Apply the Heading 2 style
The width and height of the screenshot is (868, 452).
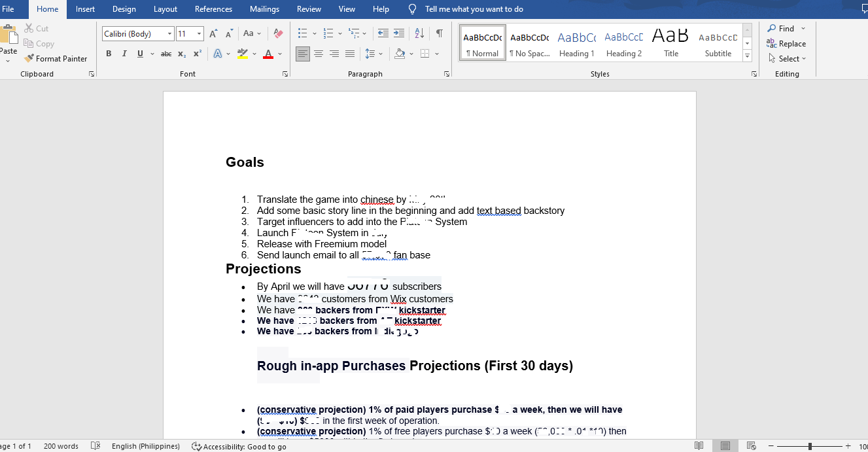pos(624,43)
